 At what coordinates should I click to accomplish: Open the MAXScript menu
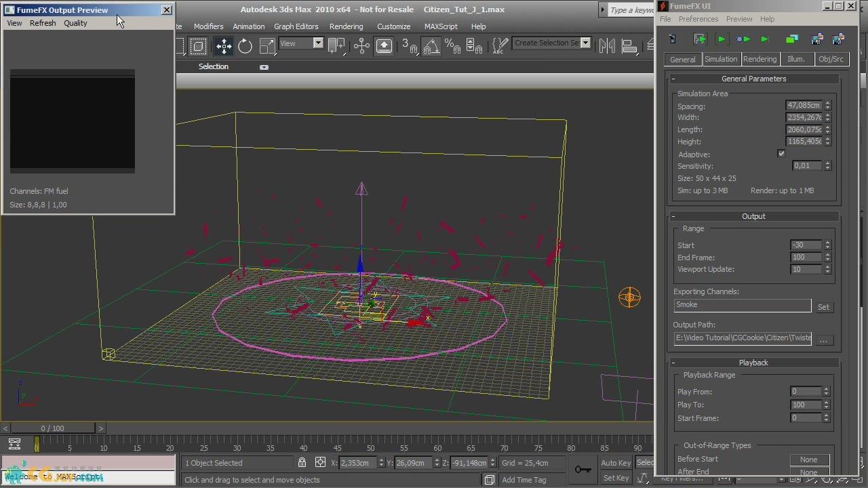440,26
